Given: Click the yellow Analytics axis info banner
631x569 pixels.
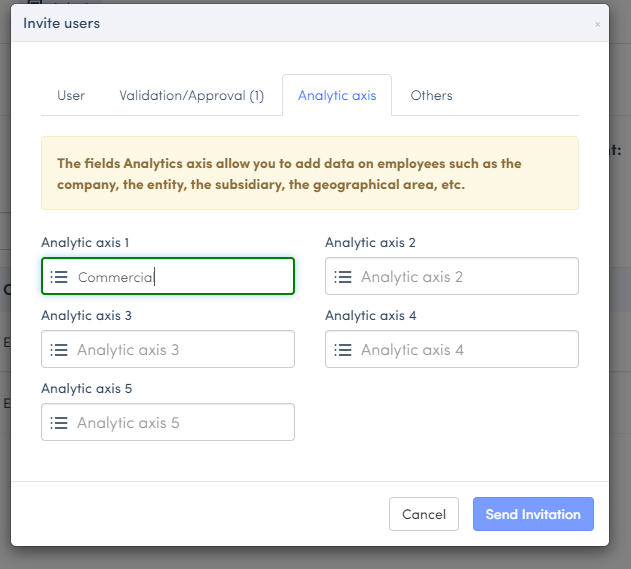Looking at the screenshot, I should (x=309, y=173).
